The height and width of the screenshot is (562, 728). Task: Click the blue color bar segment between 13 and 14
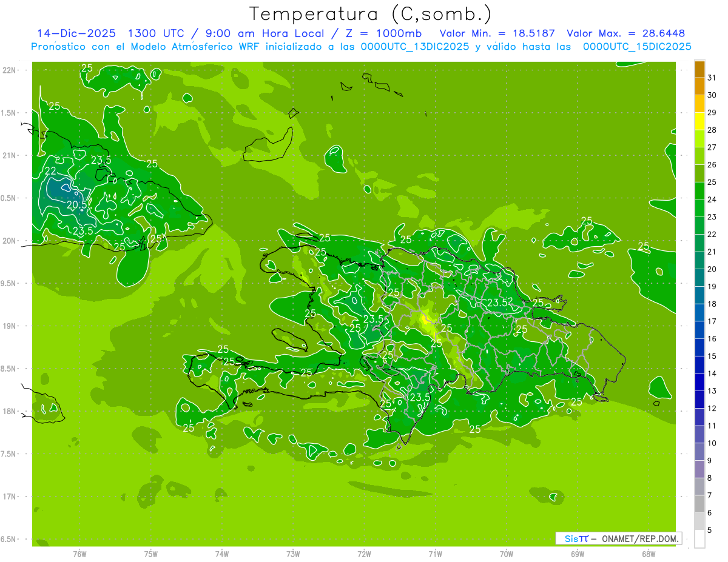699,382
